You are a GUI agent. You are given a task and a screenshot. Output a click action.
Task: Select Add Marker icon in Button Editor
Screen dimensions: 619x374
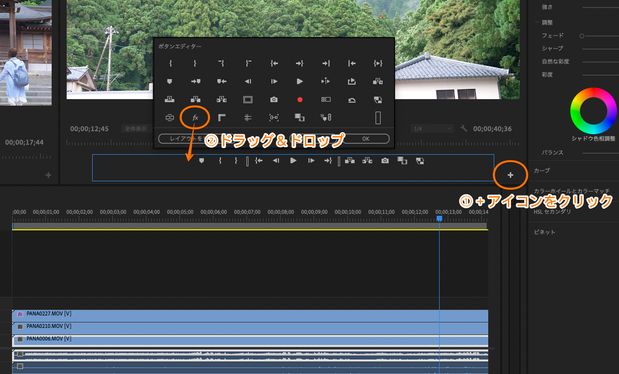pos(170,81)
